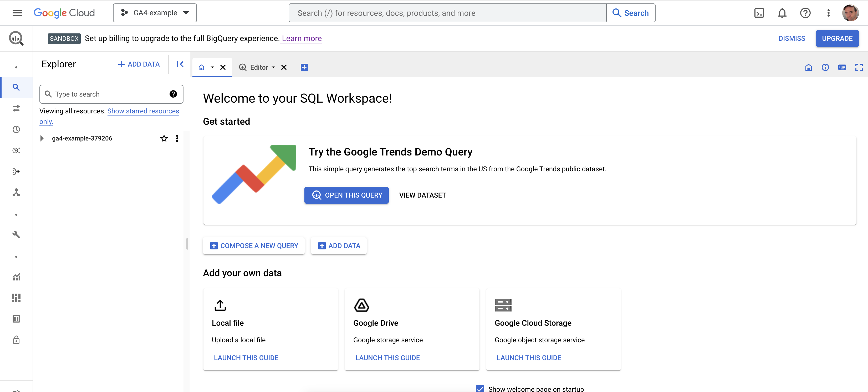868x392 pixels.
Task: Click Learn more billing link
Action: [302, 38]
